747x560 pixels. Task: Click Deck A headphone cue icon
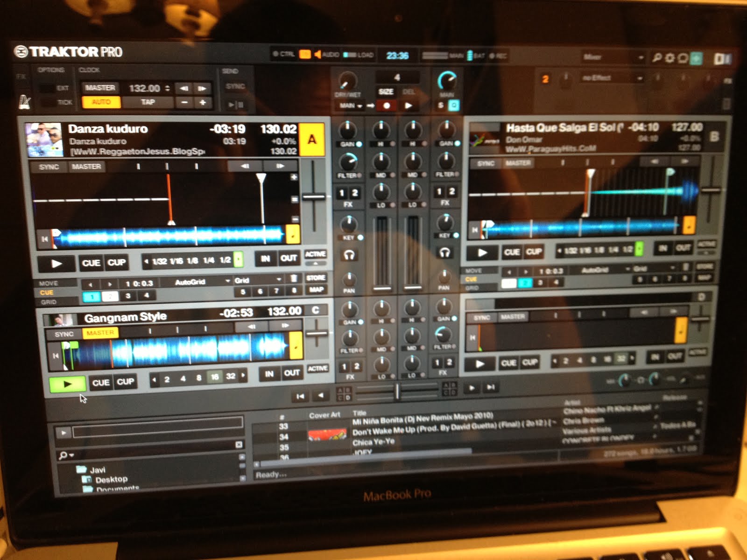tap(349, 255)
